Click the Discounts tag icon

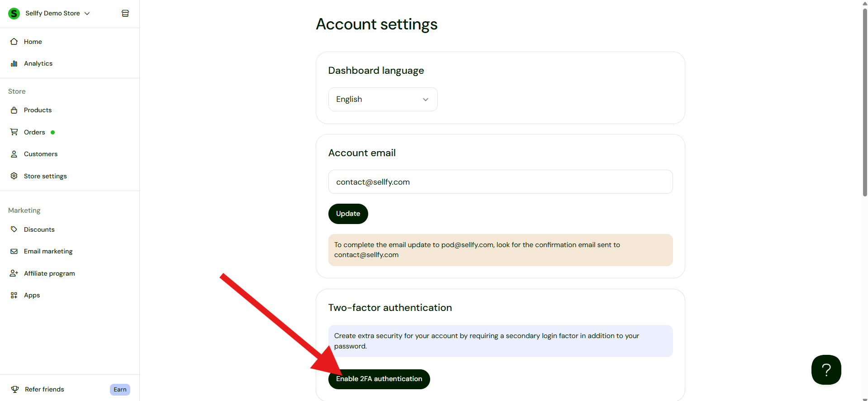pos(14,229)
